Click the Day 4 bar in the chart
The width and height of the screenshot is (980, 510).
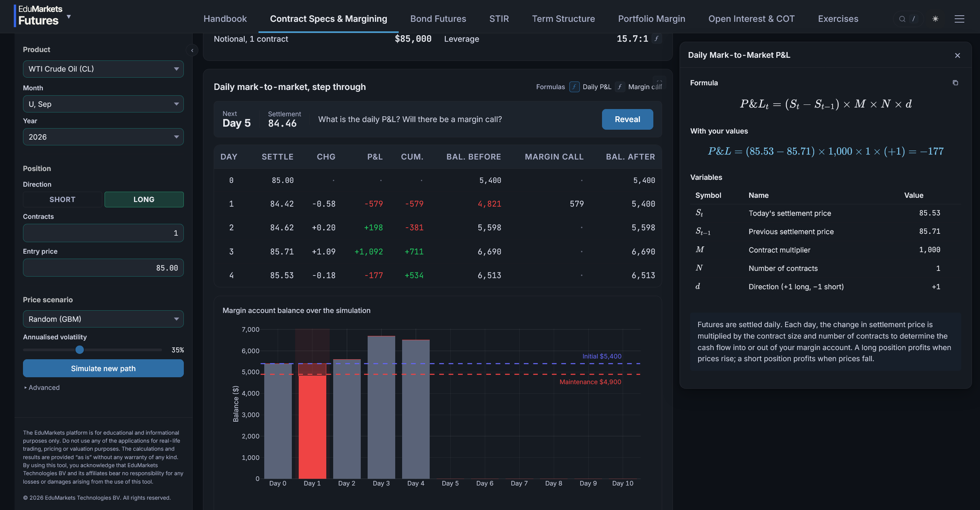point(416,409)
